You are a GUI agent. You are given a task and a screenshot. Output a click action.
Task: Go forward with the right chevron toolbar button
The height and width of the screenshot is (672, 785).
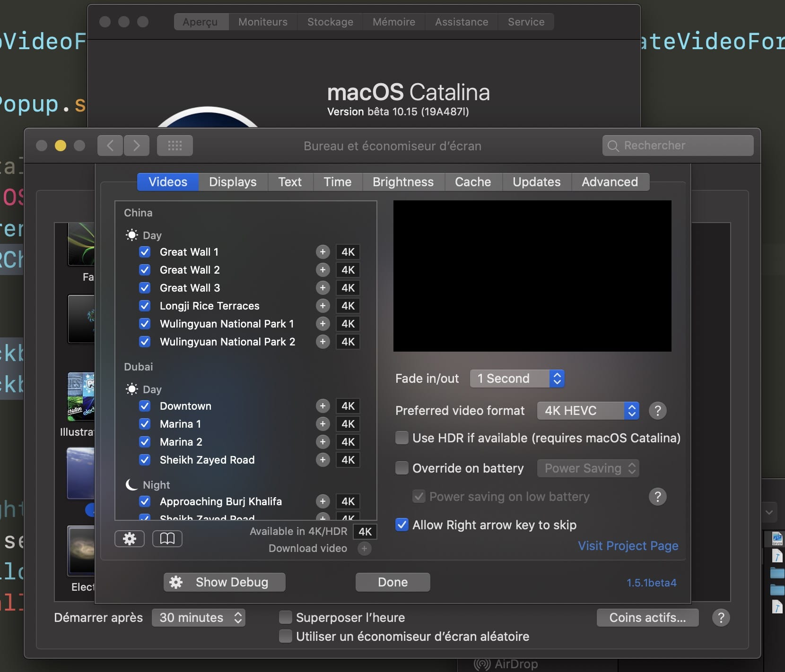pyautogui.click(x=137, y=146)
